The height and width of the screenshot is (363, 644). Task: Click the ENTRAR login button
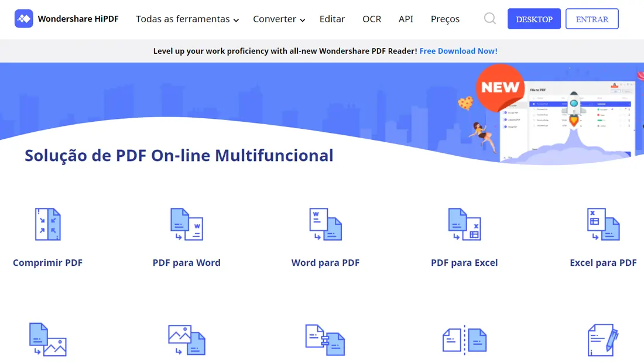coord(592,19)
